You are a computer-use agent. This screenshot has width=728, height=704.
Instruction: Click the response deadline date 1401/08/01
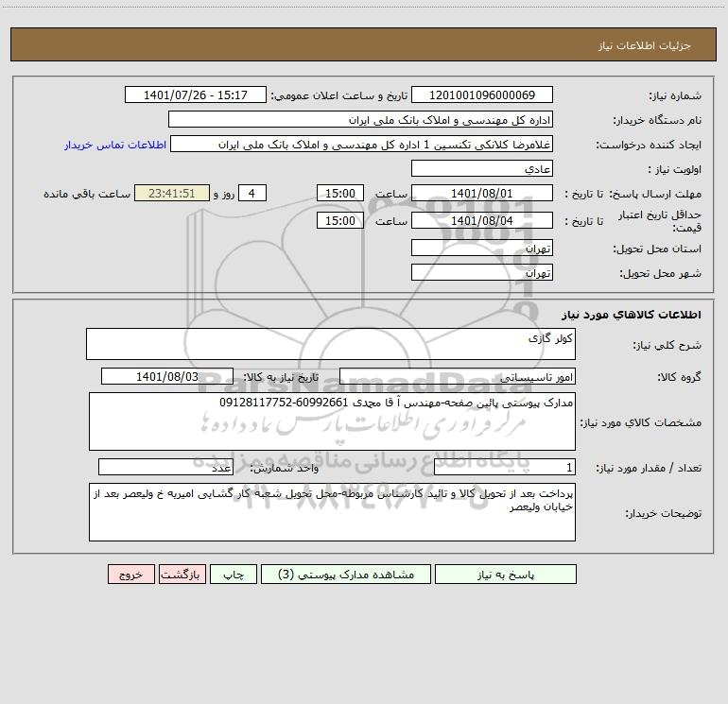click(x=482, y=193)
